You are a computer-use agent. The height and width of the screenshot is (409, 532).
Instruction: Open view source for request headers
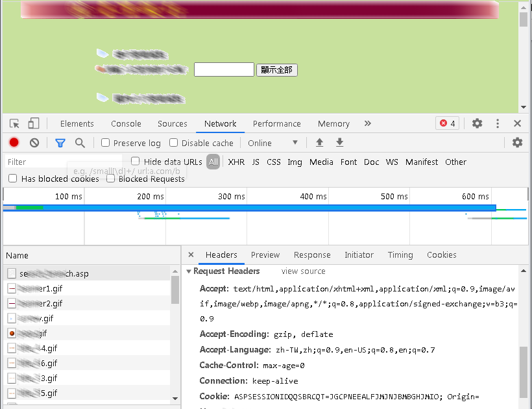[x=303, y=271]
